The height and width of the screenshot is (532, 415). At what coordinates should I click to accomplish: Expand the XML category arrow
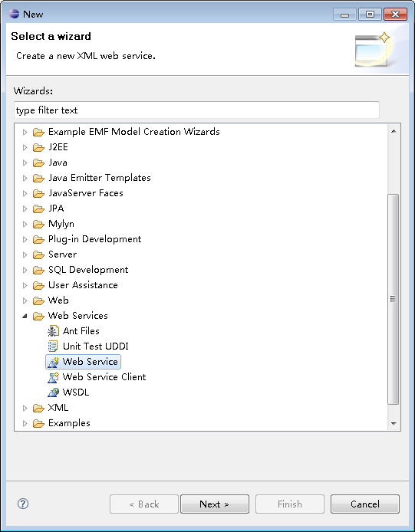click(x=25, y=408)
